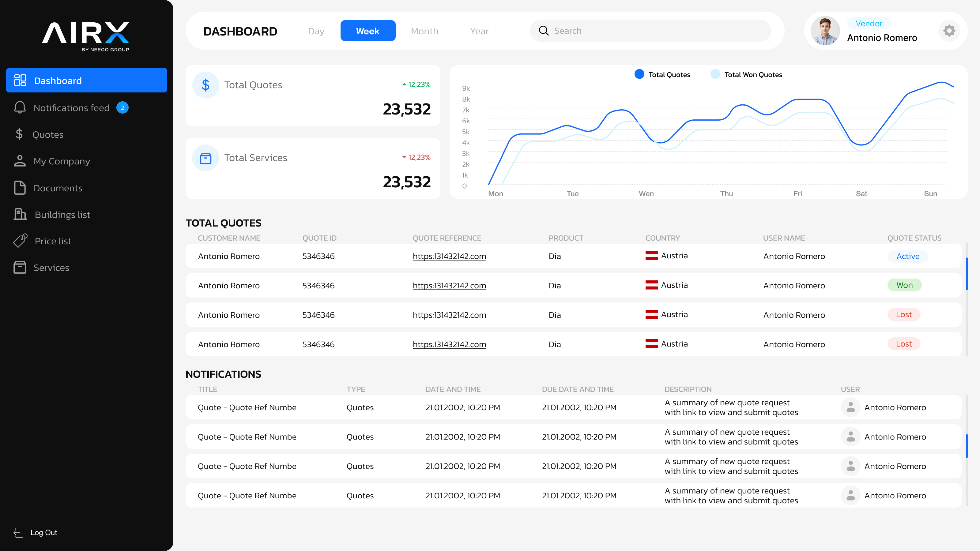Click the search magnifier icon
This screenshot has height=551, width=980.
pyautogui.click(x=544, y=31)
